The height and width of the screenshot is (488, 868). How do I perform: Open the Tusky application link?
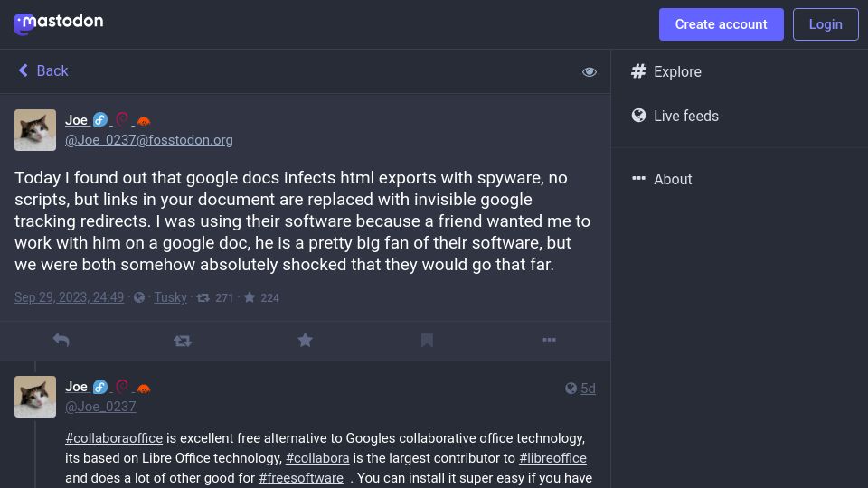(171, 297)
